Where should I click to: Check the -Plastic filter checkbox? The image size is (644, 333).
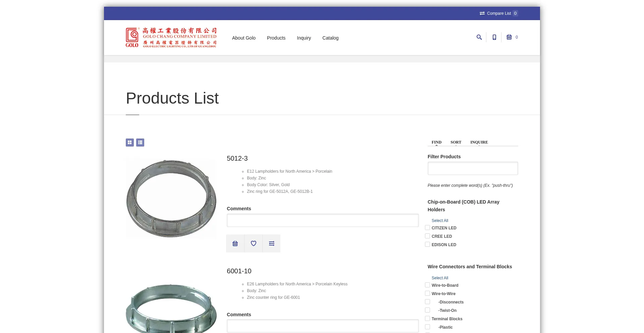click(x=427, y=327)
